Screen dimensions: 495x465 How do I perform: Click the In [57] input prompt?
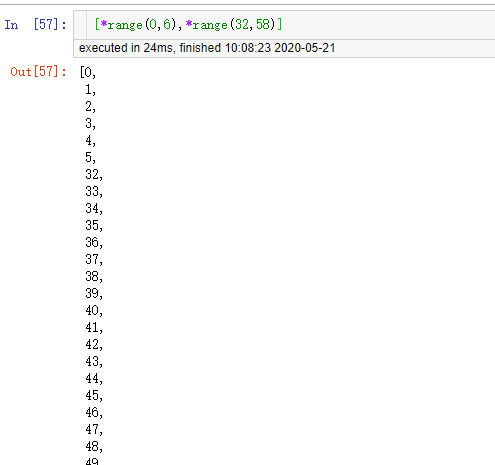point(35,25)
